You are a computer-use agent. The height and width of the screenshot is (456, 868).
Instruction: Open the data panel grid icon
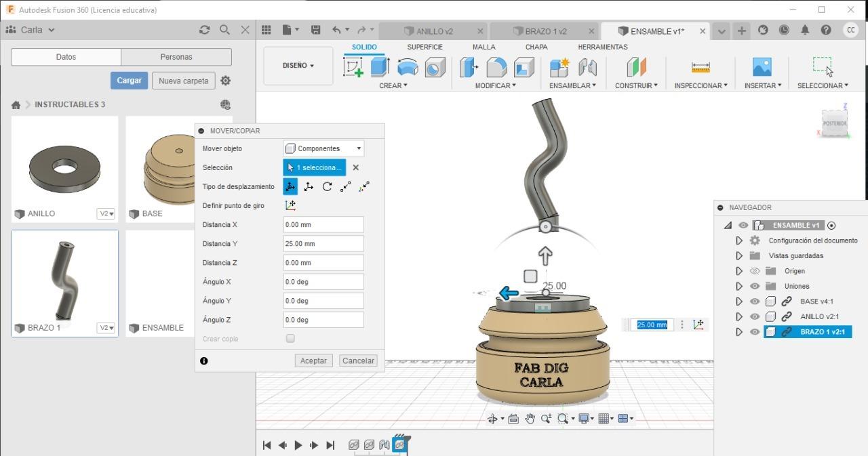click(267, 30)
